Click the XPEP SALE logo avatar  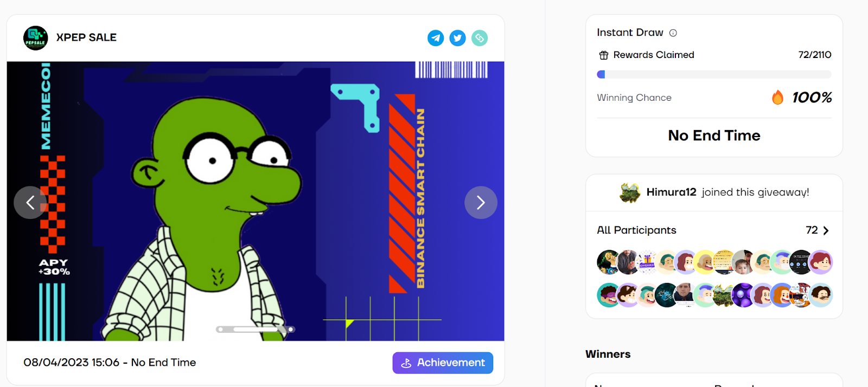point(36,38)
